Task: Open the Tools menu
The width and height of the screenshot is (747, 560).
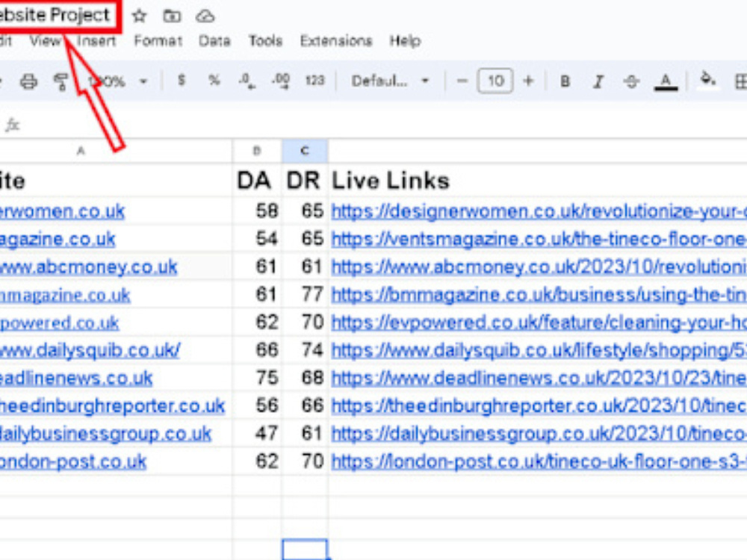Action: pyautogui.click(x=265, y=41)
